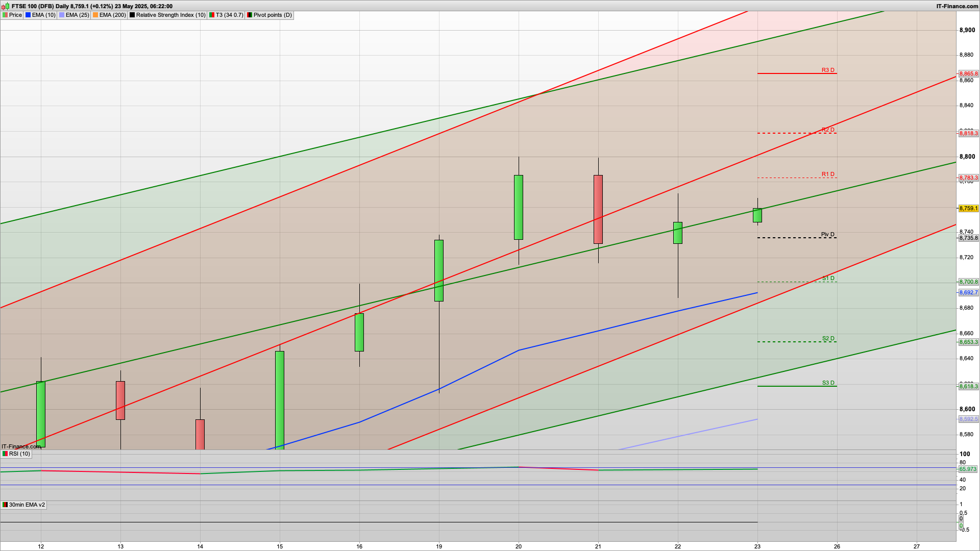Click the red candlestick for the 21st
The width and height of the screenshot is (980, 551).
(598, 209)
